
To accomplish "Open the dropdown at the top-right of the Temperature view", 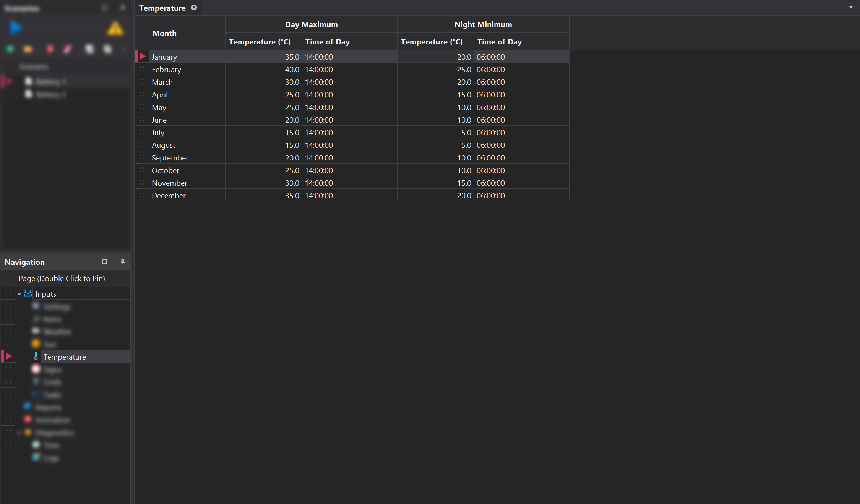I will [x=850, y=7].
